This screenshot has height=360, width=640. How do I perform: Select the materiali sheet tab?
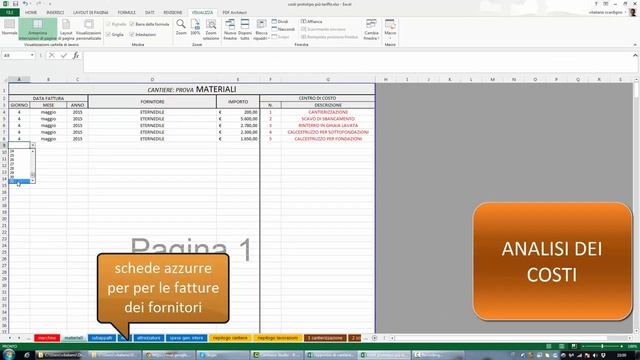[x=74, y=338]
